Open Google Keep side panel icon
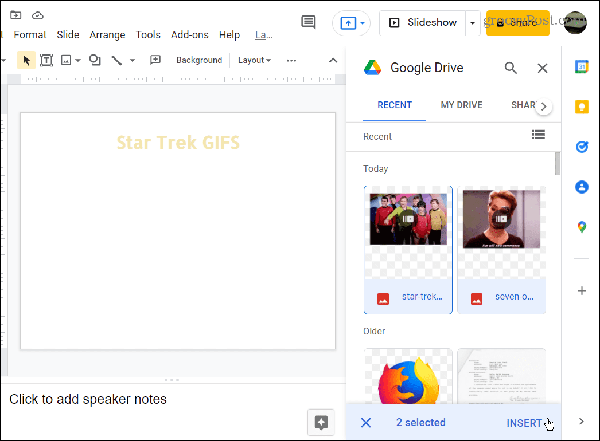This screenshot has height=441, width=600. point(582,106)
